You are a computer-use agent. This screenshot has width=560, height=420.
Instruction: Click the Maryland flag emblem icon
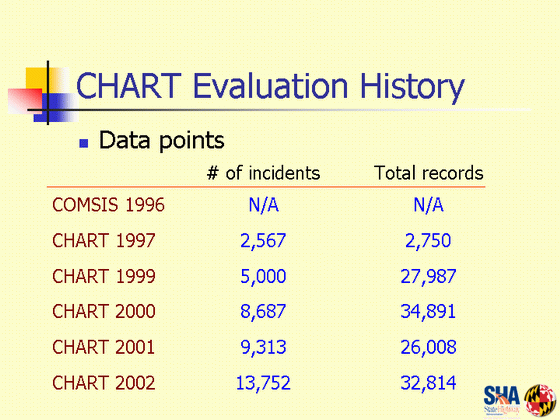point(540,400)
